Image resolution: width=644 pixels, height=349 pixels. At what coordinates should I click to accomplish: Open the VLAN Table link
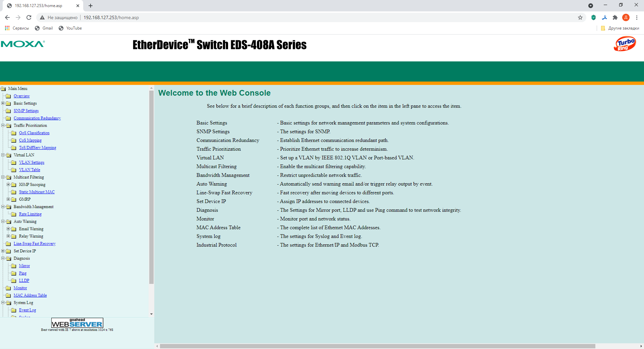click(30, 170)
